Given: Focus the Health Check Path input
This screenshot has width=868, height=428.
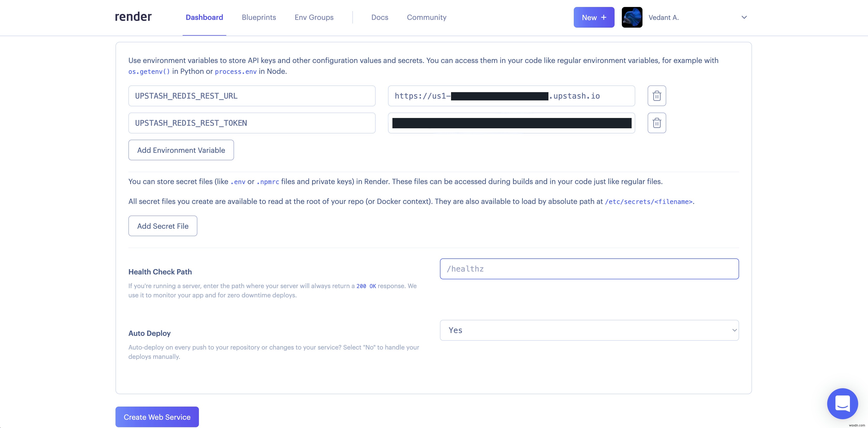Looking at the screenshot, I should 589,269.
